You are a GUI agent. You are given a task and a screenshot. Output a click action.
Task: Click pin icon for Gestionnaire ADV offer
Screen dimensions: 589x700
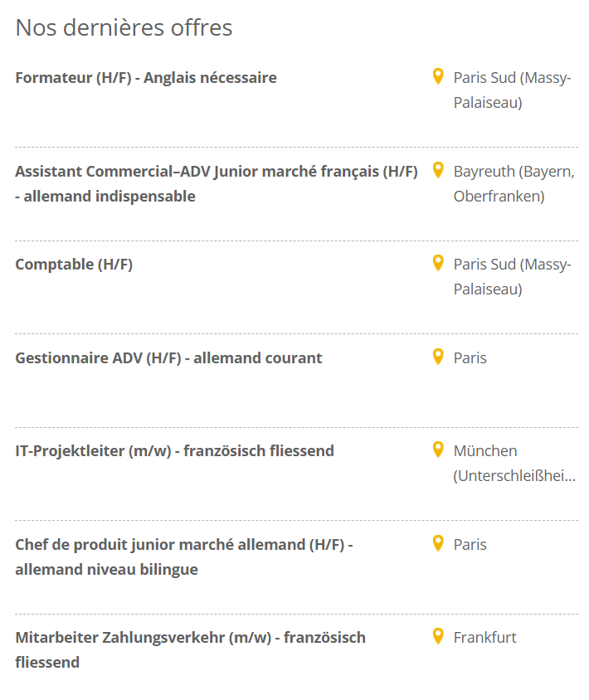pos(438,357)
